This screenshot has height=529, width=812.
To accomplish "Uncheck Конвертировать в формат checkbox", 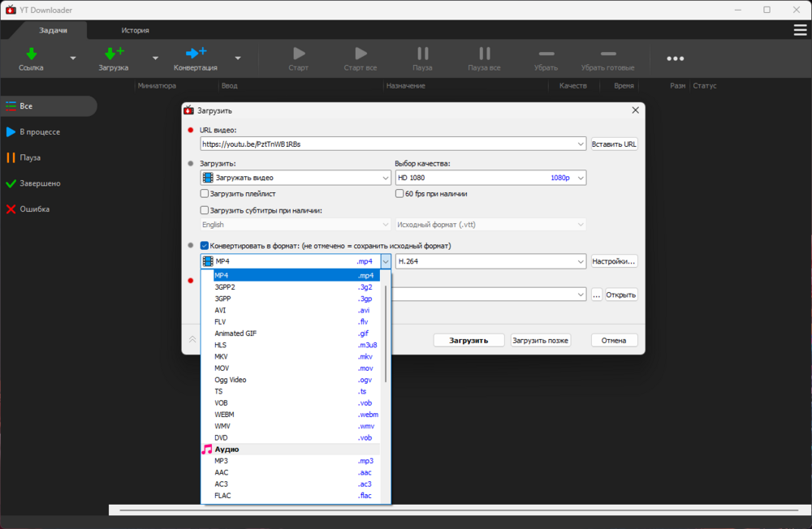I will (x=205, y=246).
